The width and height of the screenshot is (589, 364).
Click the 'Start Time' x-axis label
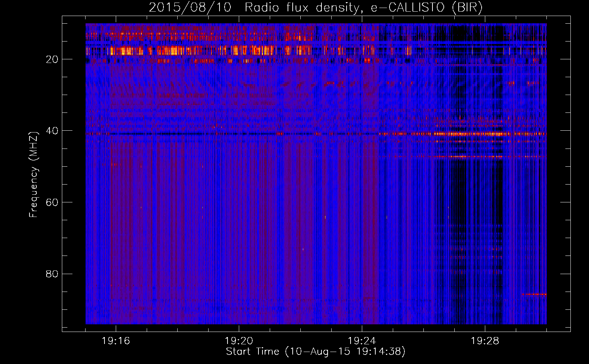315,352
